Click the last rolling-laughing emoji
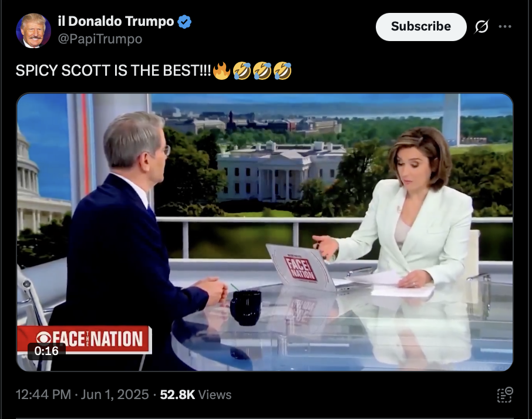The width and height of the screenshot is (532, 419). (282, 70)
